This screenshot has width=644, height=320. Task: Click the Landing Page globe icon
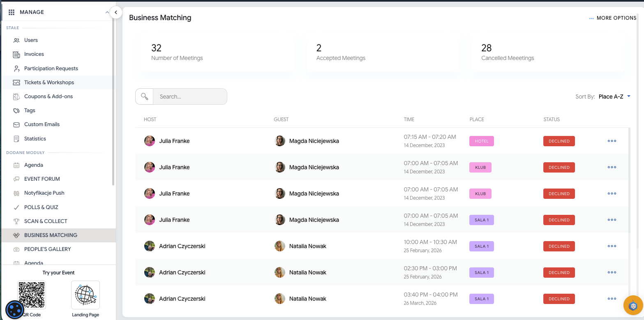[85, 295]
